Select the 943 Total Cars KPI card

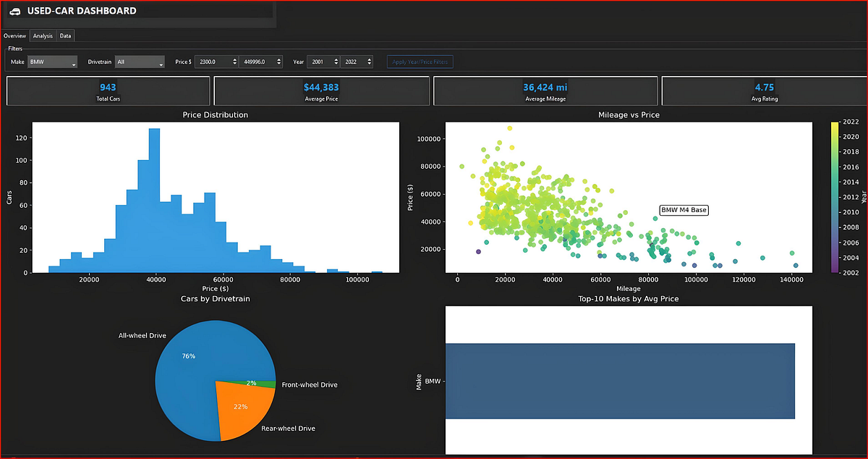coord(108,90)
